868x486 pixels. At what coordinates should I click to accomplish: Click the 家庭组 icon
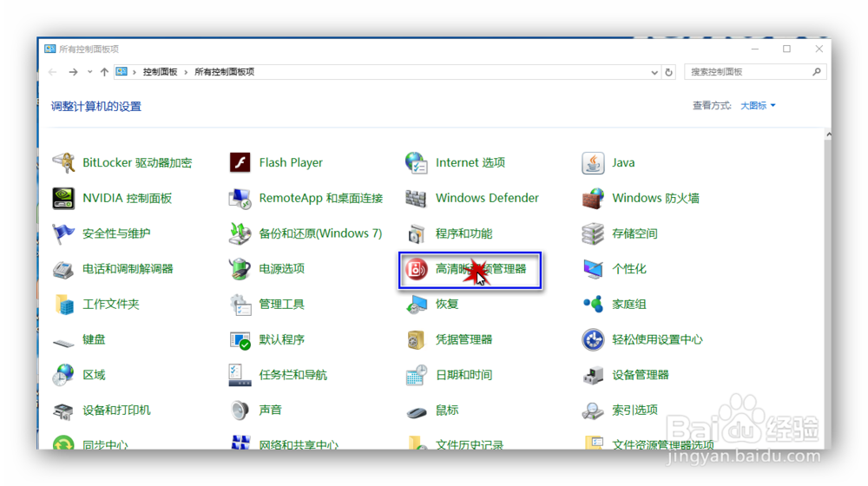point(593,305)
